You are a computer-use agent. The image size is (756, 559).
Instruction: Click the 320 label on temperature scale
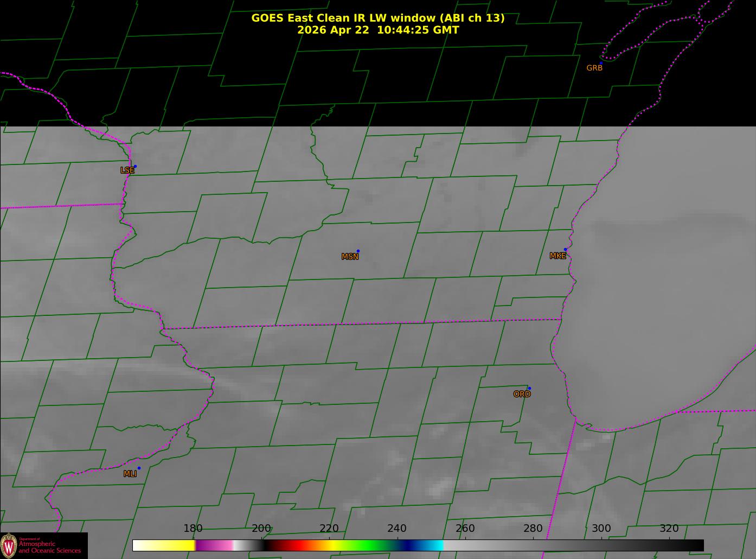669,528
